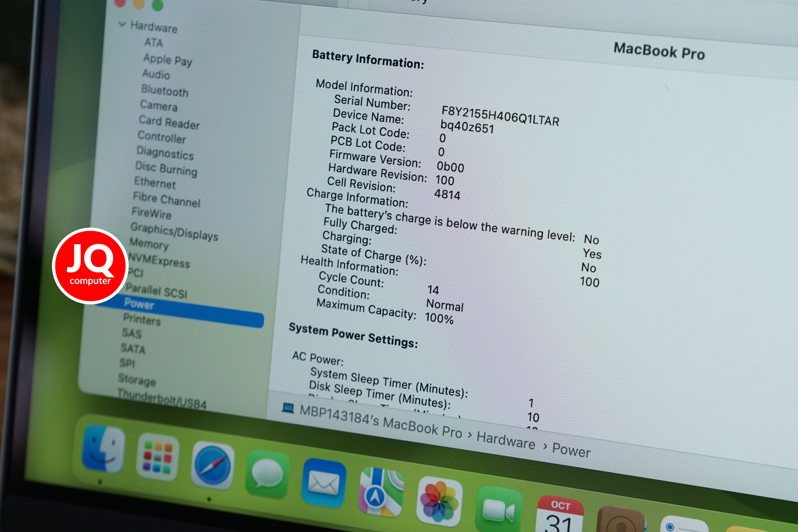Select Disc Burning in the sidebar
This screenshot has height=532, width=798.
(166, 168)
